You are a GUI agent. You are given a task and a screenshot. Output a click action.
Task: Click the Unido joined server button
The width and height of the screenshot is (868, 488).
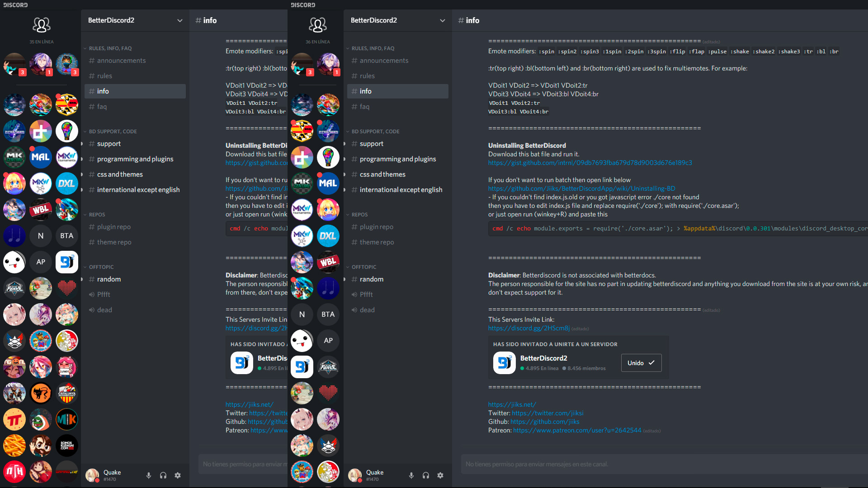[641, 363]
